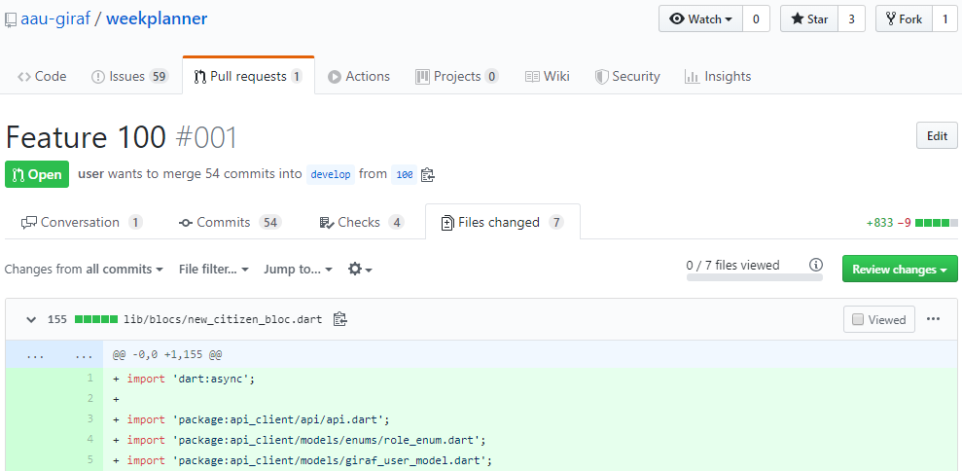
Task: Mark new_citizen_bloc.dart as Viewed
Action: (878, 320)
